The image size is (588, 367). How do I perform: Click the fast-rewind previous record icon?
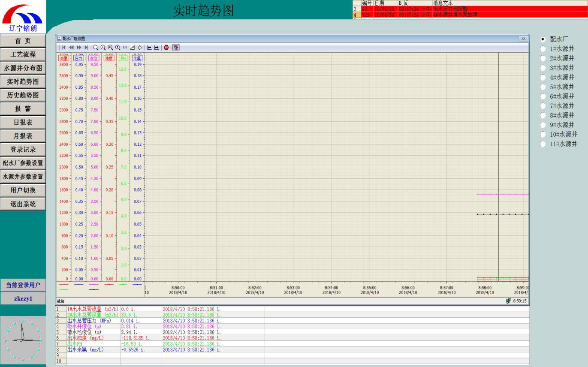(72, 48)
